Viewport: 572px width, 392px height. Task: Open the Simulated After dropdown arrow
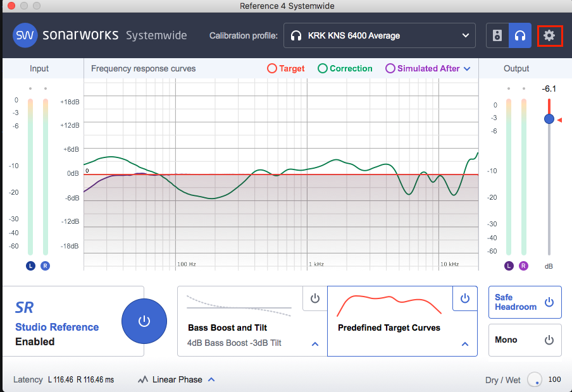tap(467, 69)
